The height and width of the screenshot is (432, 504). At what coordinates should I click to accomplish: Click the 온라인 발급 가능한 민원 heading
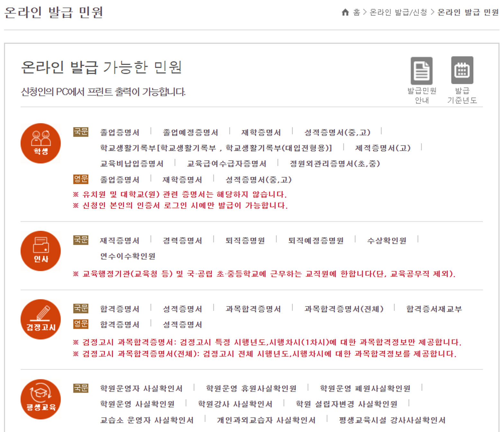102,68
